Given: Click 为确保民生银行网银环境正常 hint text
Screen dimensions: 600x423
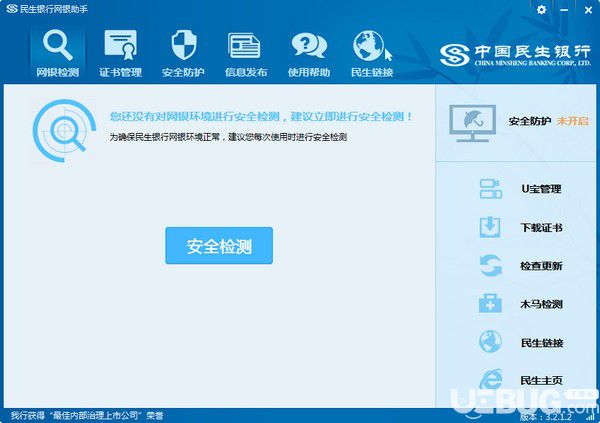Looking at the screenshot, I should [x=228, y=137].
